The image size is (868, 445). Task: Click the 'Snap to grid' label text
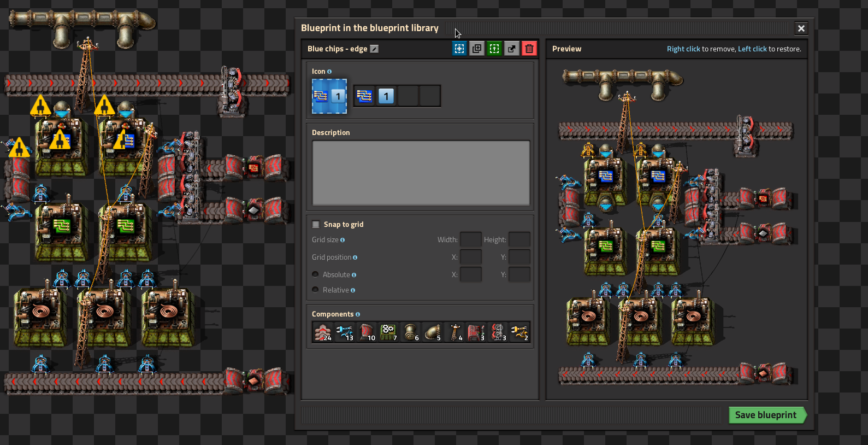click(344, 224)
